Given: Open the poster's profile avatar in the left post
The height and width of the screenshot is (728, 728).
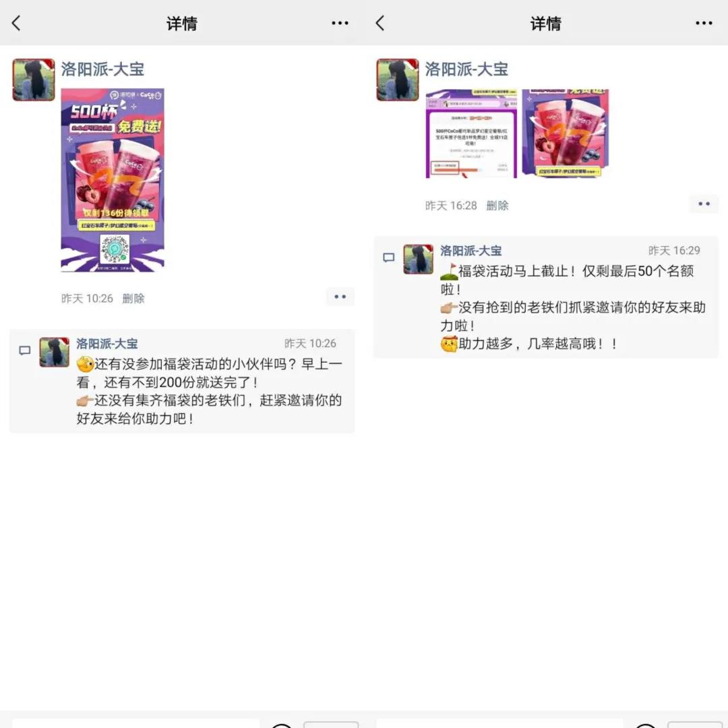Looking at the screenshot, I should 34,80.
